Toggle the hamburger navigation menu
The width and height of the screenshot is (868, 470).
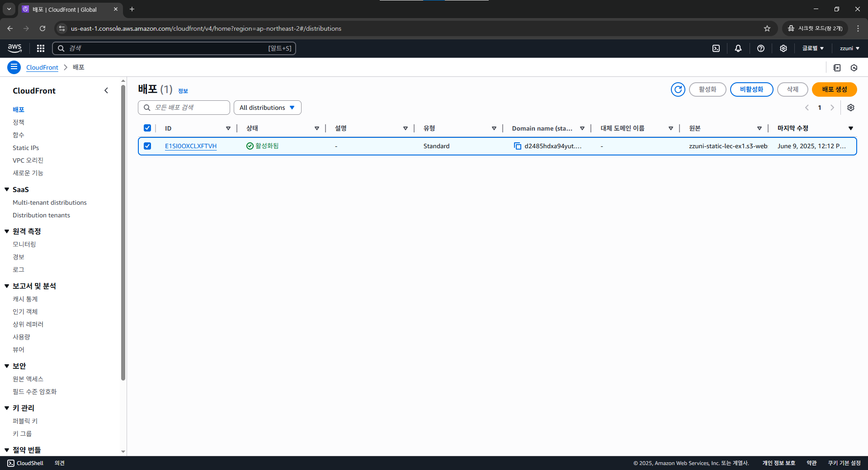click(14, 67)
